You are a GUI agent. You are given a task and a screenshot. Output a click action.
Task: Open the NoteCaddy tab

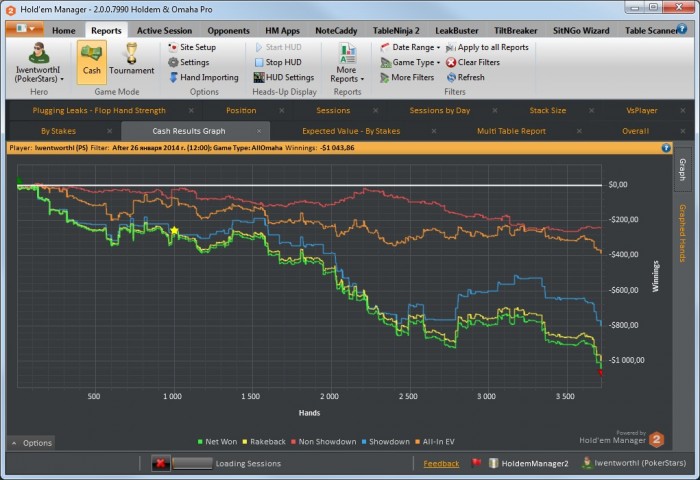click(336, 30)
